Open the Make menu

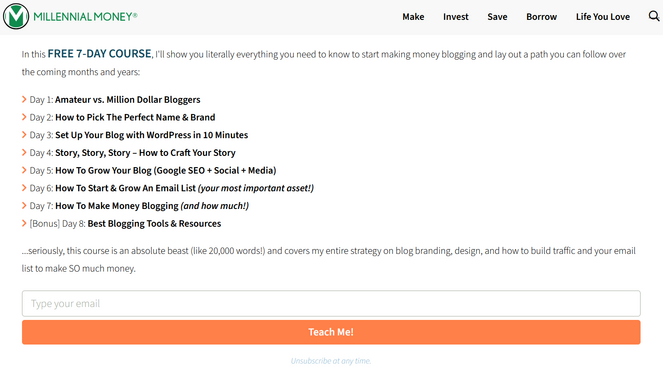pos(413,17)
